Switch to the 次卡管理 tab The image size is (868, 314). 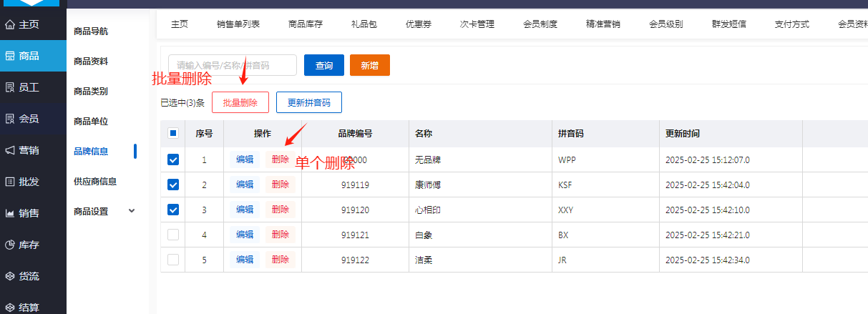[477, 24]
